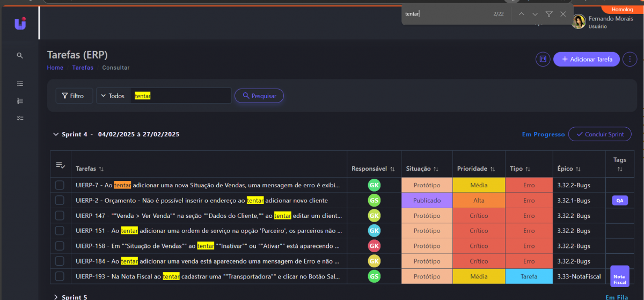Image resolution: width=644 pixels, height=300 pixels.
Task: Collapse the Sprint 4 section
Action: tap(56, 134)
